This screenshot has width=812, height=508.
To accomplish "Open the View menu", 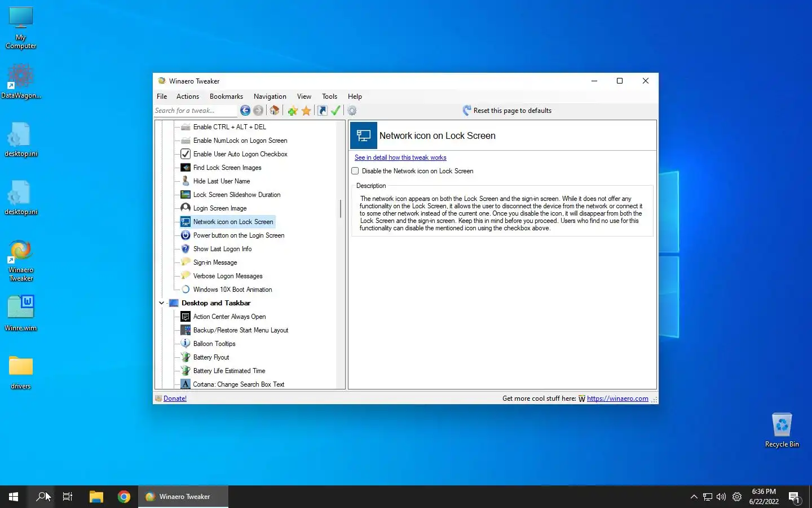I will coord(304,97).
